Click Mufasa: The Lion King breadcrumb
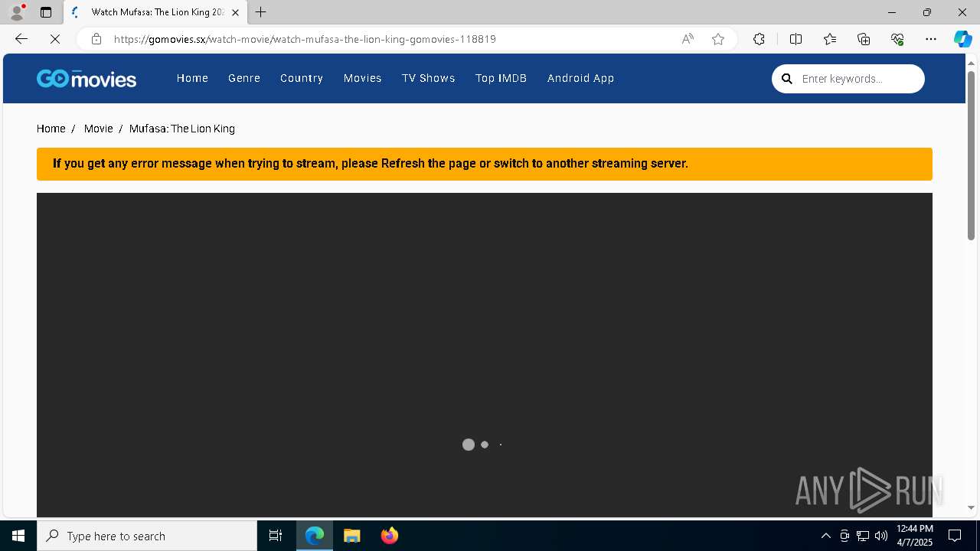The width and height of the screenshot is (980, 551). click(x=182, y=129)
